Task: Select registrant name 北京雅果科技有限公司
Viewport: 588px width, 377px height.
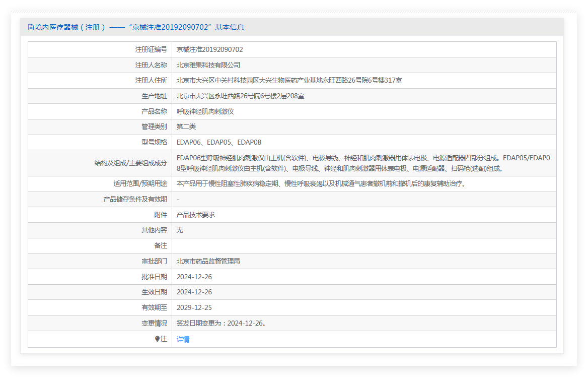Action: pyautogui.click(x=208, y=65)
